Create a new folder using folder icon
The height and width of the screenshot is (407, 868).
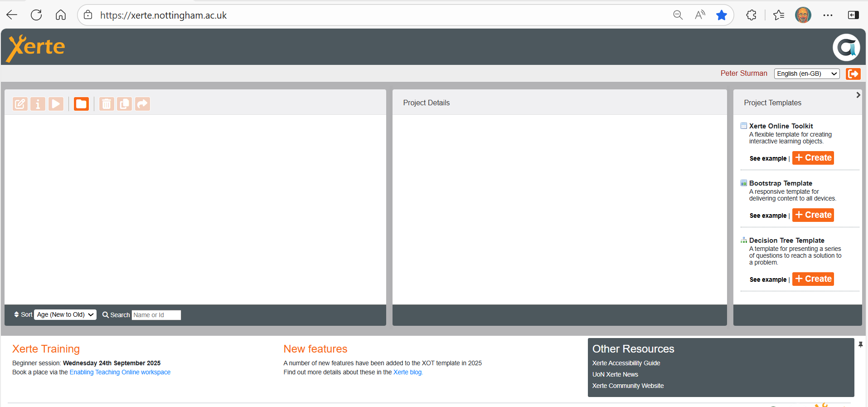(81, 104)
